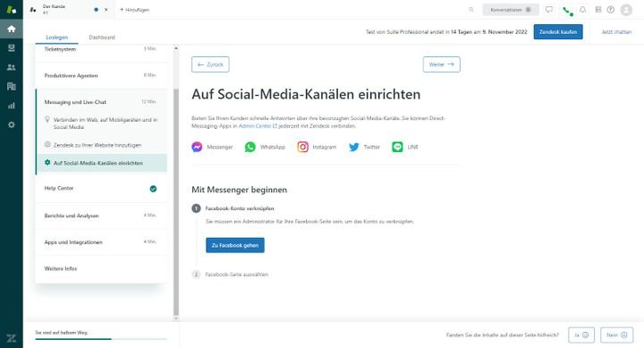Click Zu Facebook gehen button
The width and height of the screenshot is (644, 348).
coord(235,245)
